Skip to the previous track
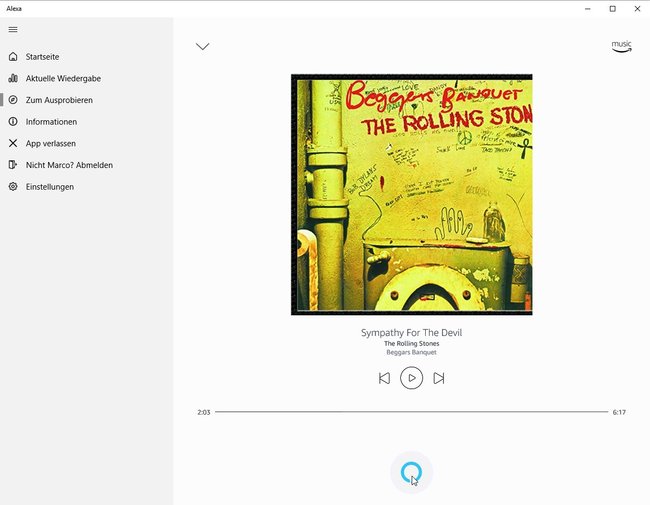The height and width of the screenshot is (505, 650). tap(384, 378)
